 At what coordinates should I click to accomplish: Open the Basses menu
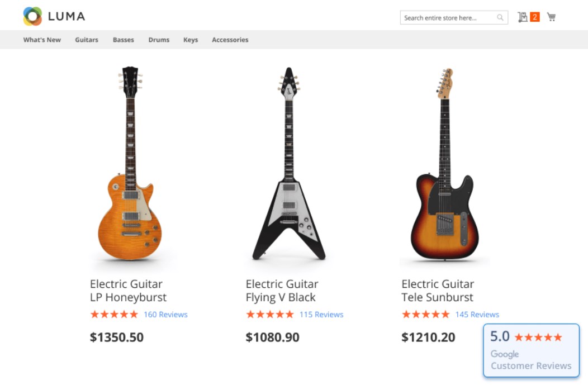click(x=124, y=40)
